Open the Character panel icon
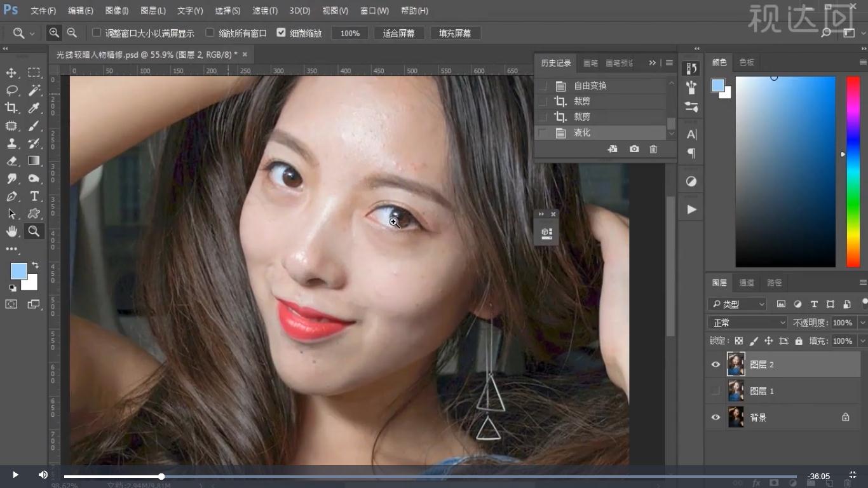 691,134
